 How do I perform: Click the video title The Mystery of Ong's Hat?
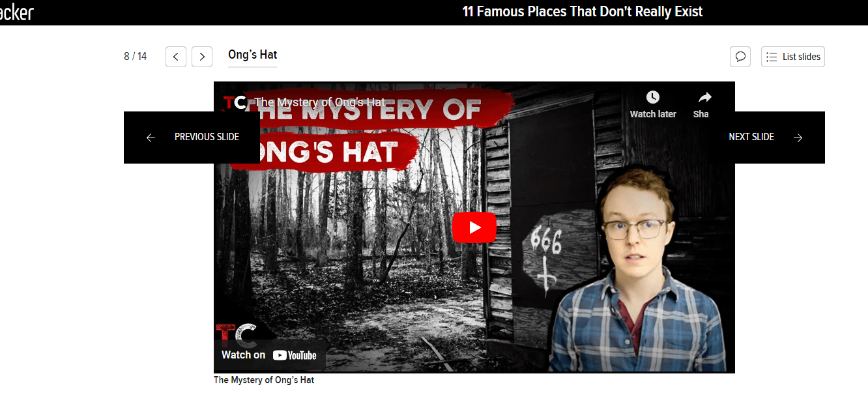click(x=319, y=102)
